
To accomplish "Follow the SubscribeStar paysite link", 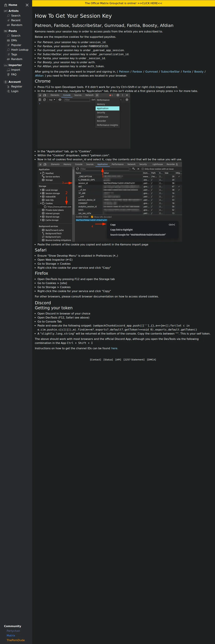I will [170, 72].
